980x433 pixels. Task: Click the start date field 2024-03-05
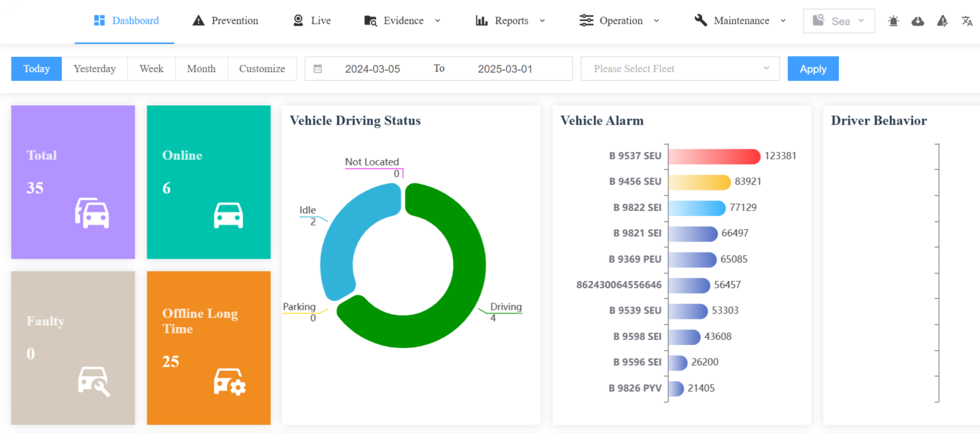click(x=373, y=69)
